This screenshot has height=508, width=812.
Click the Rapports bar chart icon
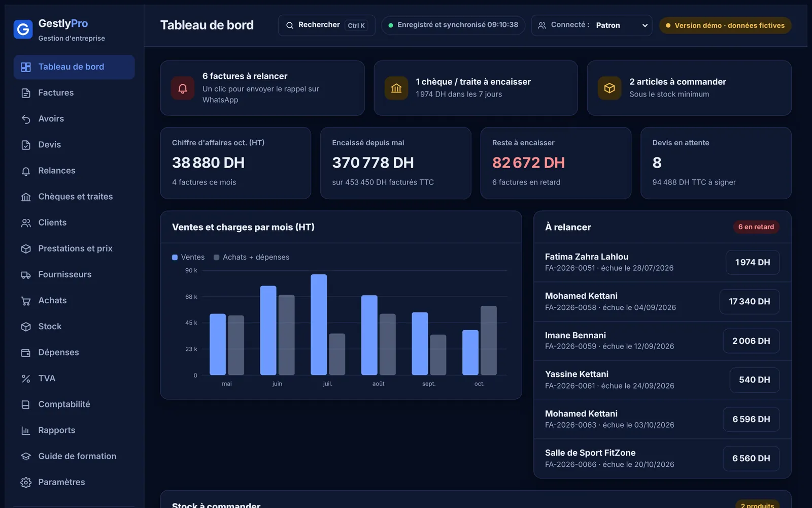pyautogui.click(x=26, y=431)
